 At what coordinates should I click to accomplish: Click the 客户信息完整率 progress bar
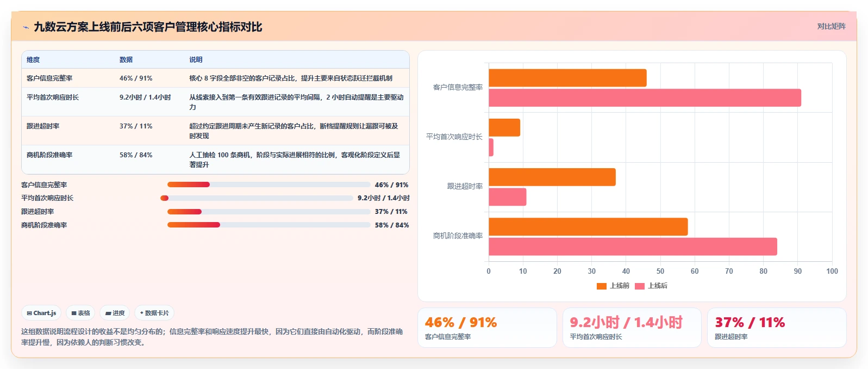coord(268,184)
